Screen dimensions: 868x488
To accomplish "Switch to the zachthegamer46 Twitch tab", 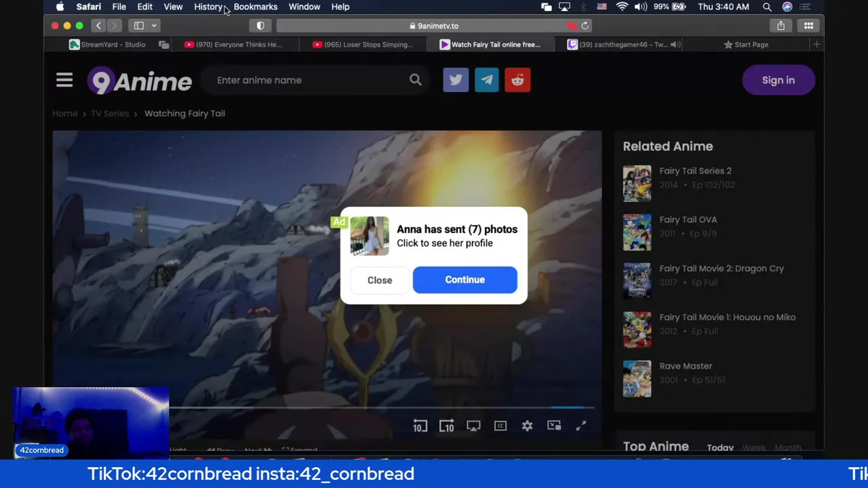I will pos(618,44).
